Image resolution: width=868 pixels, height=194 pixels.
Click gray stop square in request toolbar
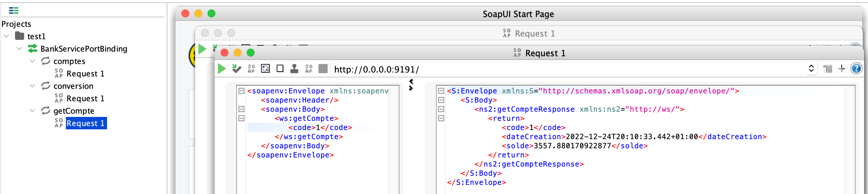(323, 69)
